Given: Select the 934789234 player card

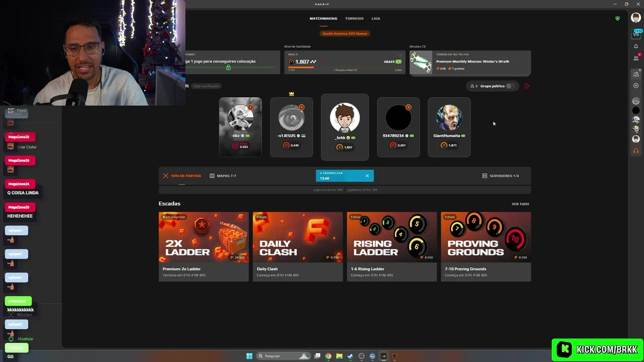Looking at the screenshot, I should [398, 127].
